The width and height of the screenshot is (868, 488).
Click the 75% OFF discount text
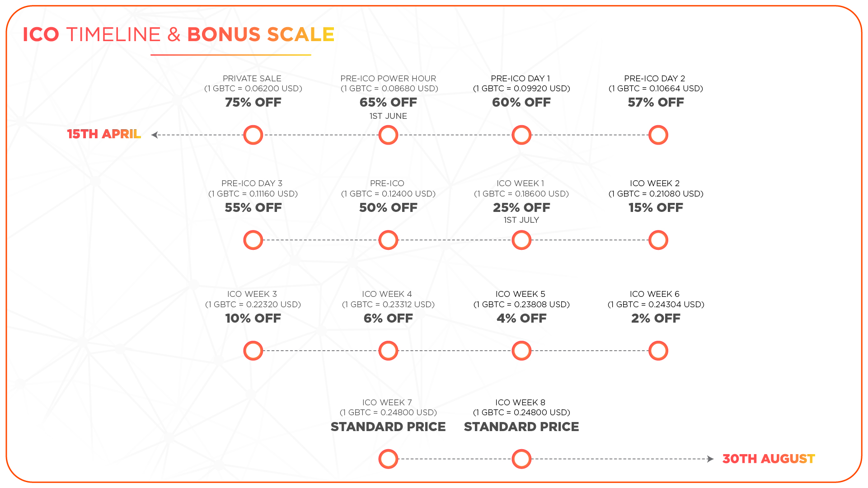pyautogui.click(x=253, y=103)
